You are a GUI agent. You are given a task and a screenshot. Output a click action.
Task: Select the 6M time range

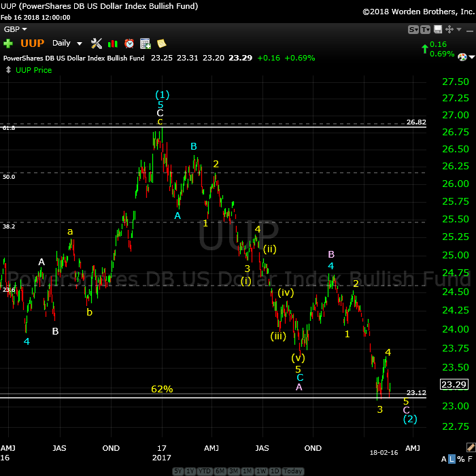click(220, 471)
